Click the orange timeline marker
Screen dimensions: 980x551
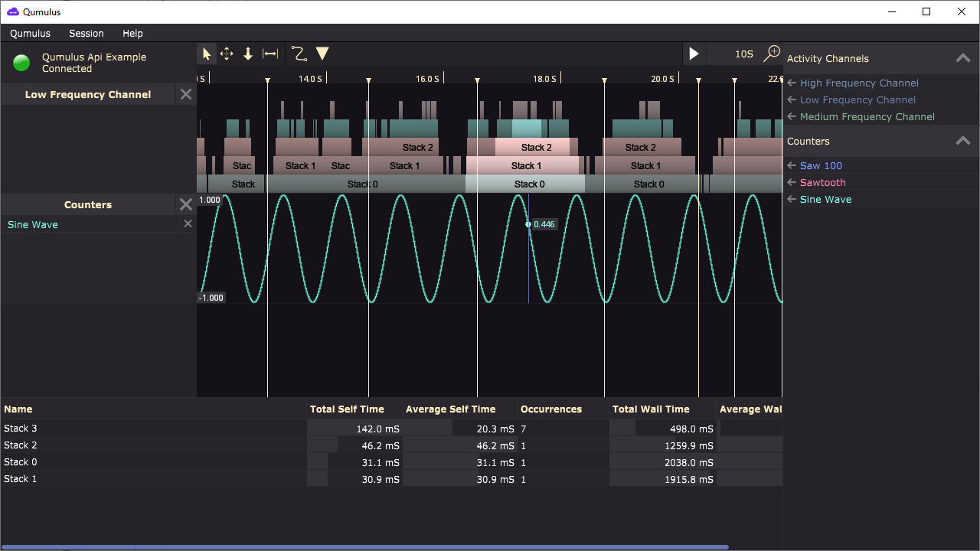click(698, 80)
